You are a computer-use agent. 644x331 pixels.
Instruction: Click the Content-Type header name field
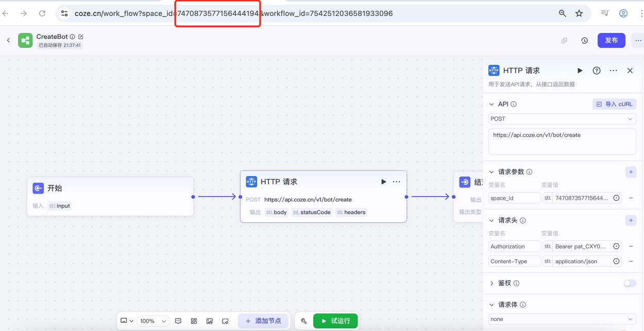pyautogui.click(x=514, y=262)
